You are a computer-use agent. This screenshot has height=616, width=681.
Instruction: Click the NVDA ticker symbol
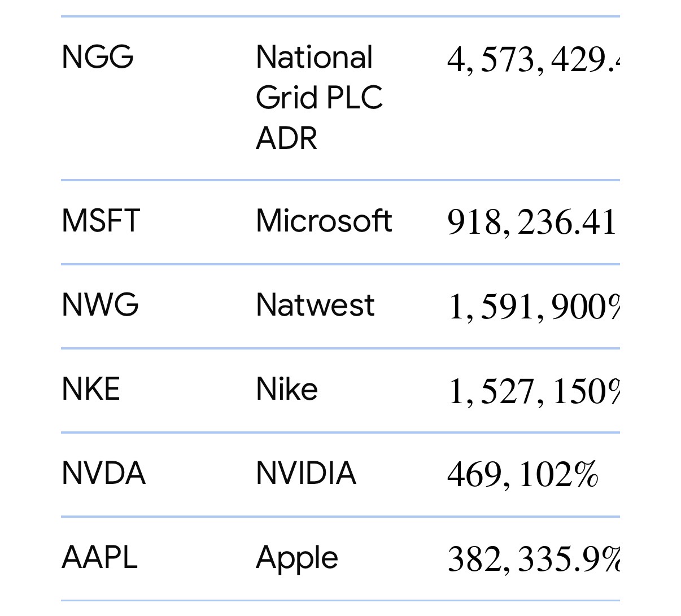[x=103, y=473]
